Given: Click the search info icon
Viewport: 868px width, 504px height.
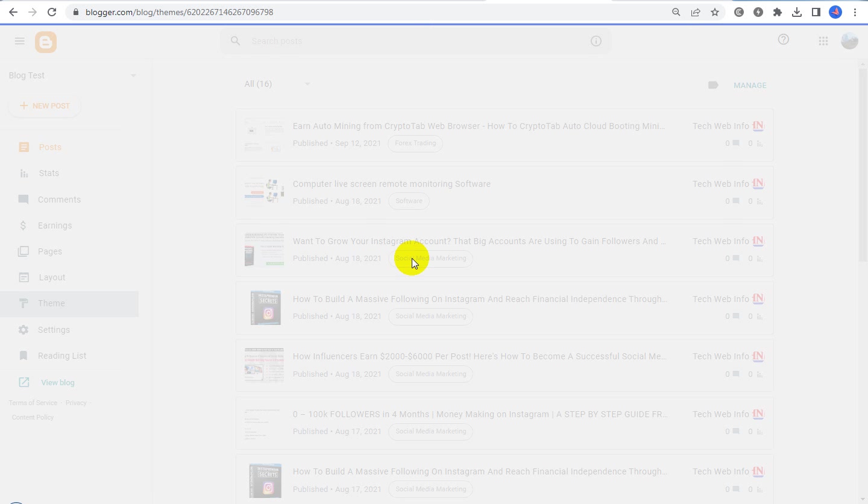Looking at the screenshot, I should point(596,41).
